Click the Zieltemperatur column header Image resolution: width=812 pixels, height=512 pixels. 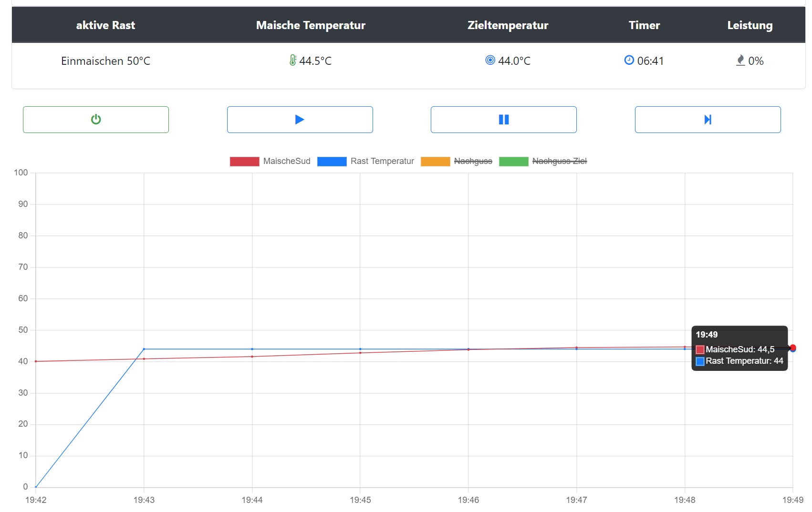(508, 25)
